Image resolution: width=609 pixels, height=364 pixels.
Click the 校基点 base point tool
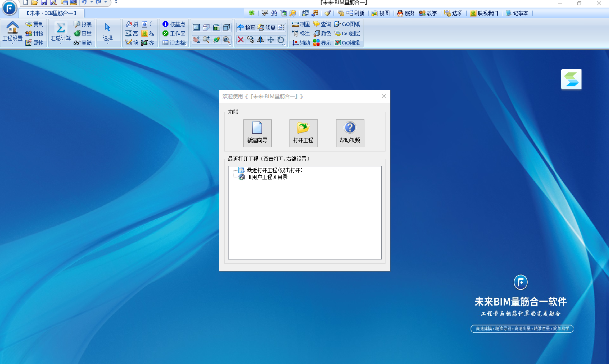pyautogui.click(x=174, y=24)
